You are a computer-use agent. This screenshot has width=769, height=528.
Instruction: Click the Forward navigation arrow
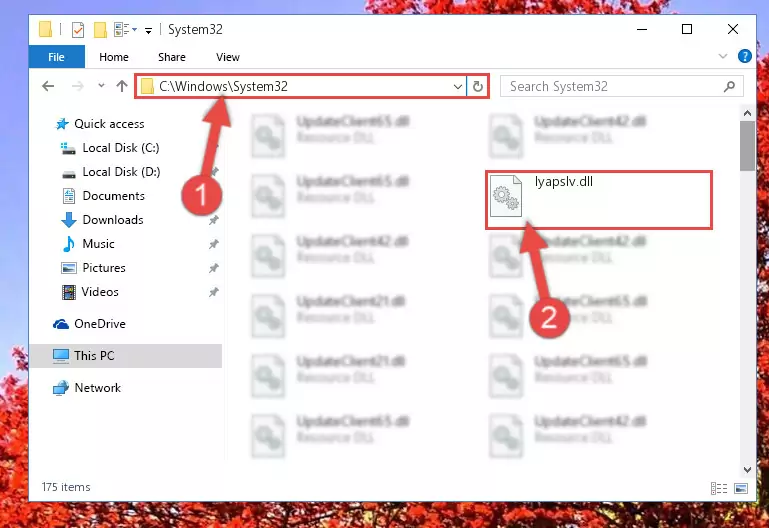point(77,86)
